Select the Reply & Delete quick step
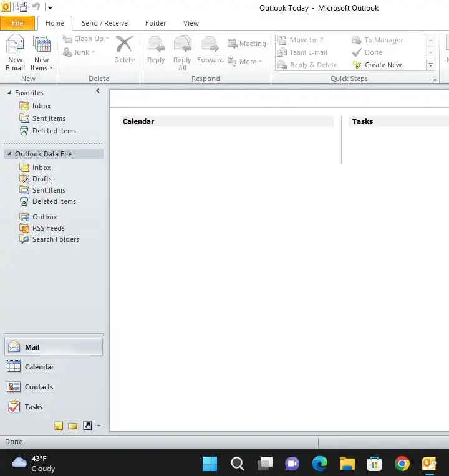Image resolution: width=449 pixels, height=476 pixels. 307,65
